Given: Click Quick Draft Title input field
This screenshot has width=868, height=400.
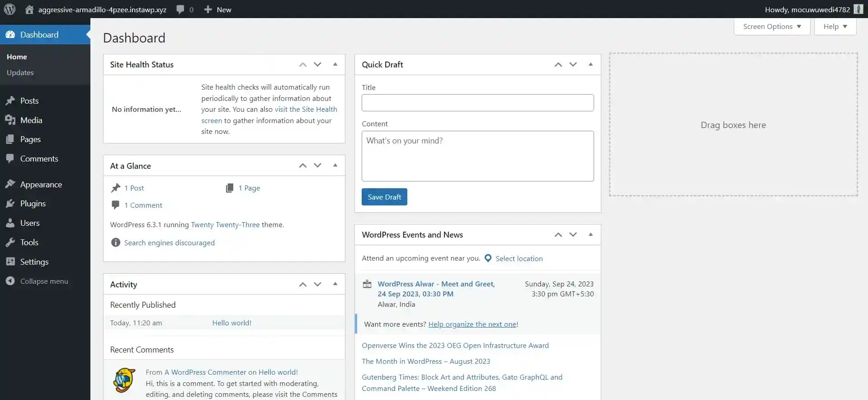Looking at the screenshot, I should click(477, 103).
